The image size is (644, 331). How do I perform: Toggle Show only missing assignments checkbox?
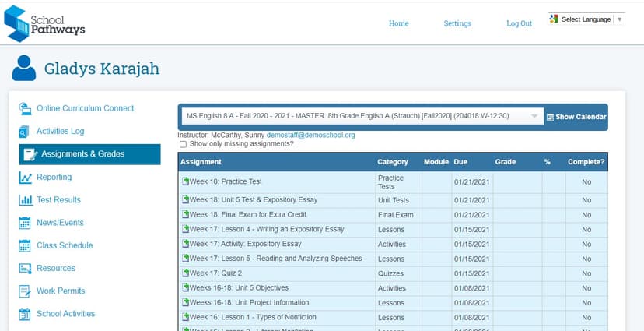point(184,144)
